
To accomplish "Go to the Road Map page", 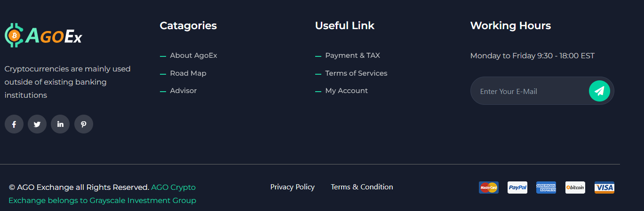I will pyautogui.click(x=188, y=73).
